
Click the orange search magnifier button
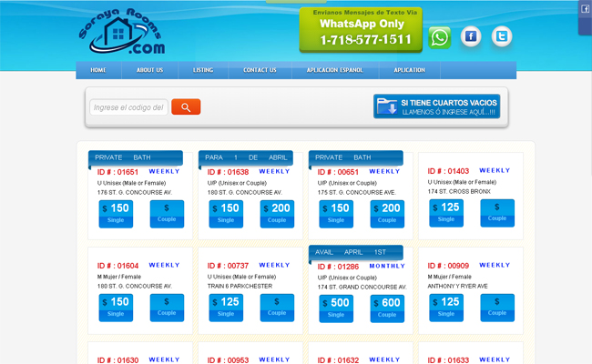186,107
